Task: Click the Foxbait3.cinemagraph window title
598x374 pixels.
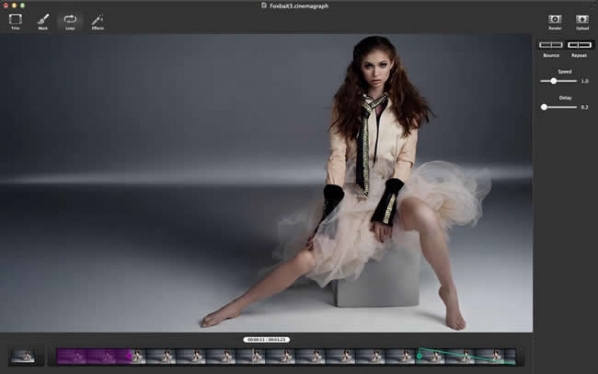Action: (x=299, y=6)
